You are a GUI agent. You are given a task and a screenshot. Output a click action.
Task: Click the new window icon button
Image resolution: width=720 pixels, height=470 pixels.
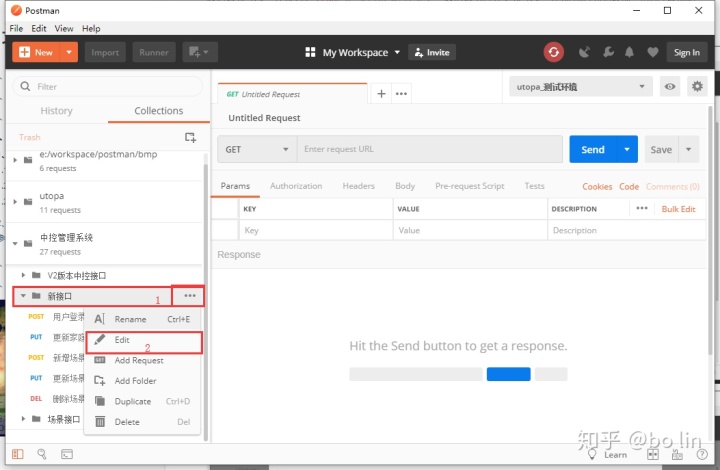tap(200, 52)
